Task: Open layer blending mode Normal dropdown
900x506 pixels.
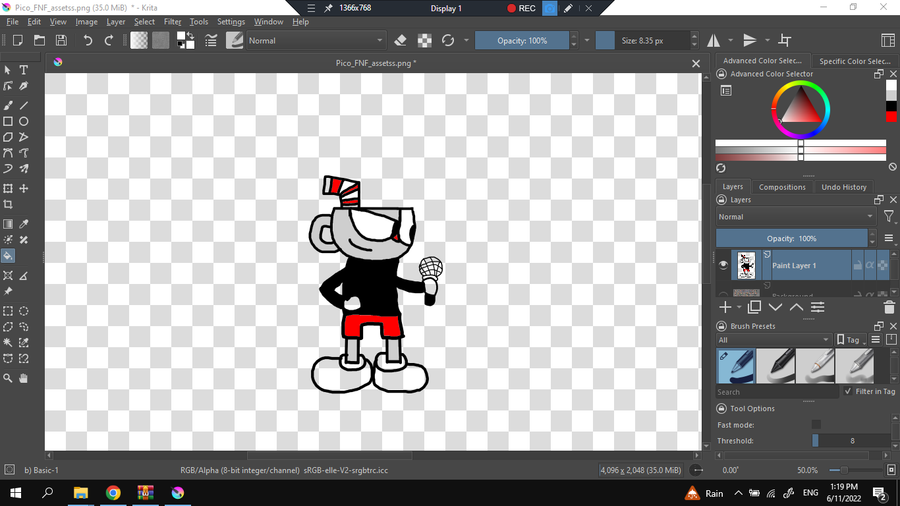Action: [x=796, y=217]
